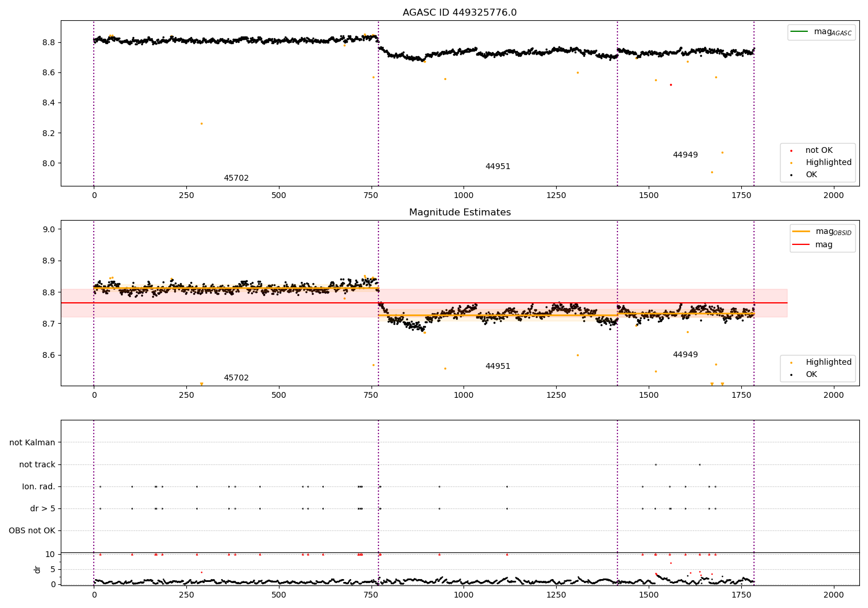Image resolution: width=868 pixels, height=608 pixels.
Task: Click the 45702 label in the top panel
Action: pyautogui.click(x=236, y=178)
